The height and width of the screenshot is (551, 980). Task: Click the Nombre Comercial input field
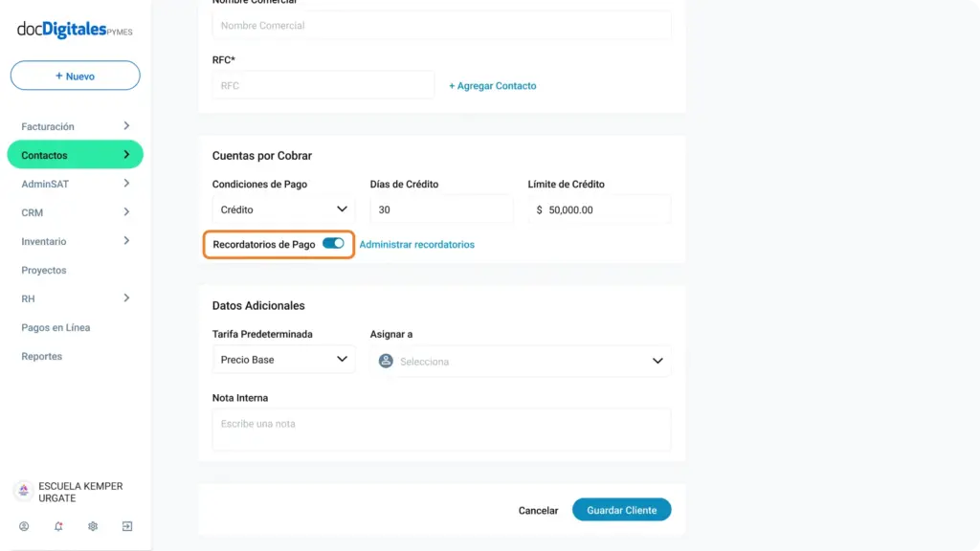click(x=442, y=26)
